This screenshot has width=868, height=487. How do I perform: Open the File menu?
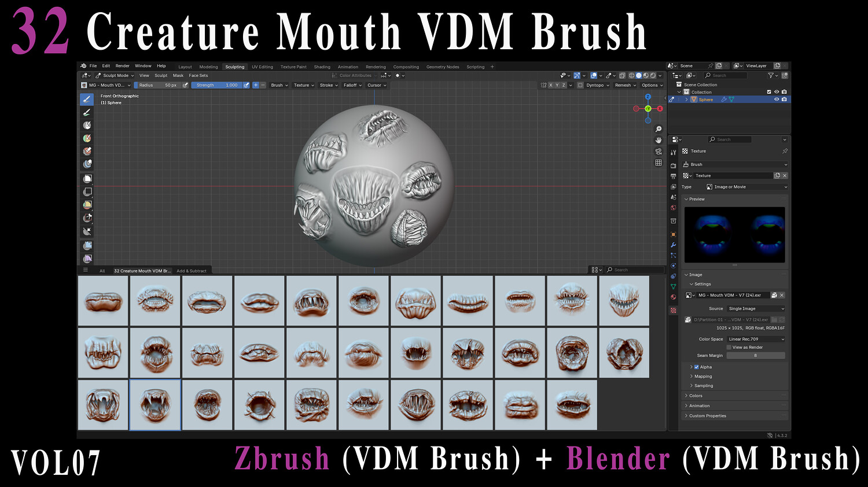tap(93, 66)
